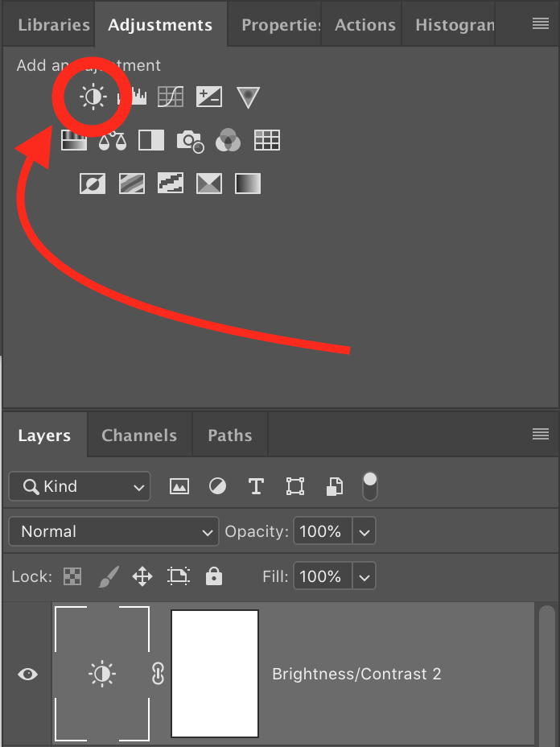Image resolution: width=560 pixels, height=747 pixels.
Task: Click the Opacity percentage field
Action: pyautogui.click(x=323, y=531)
